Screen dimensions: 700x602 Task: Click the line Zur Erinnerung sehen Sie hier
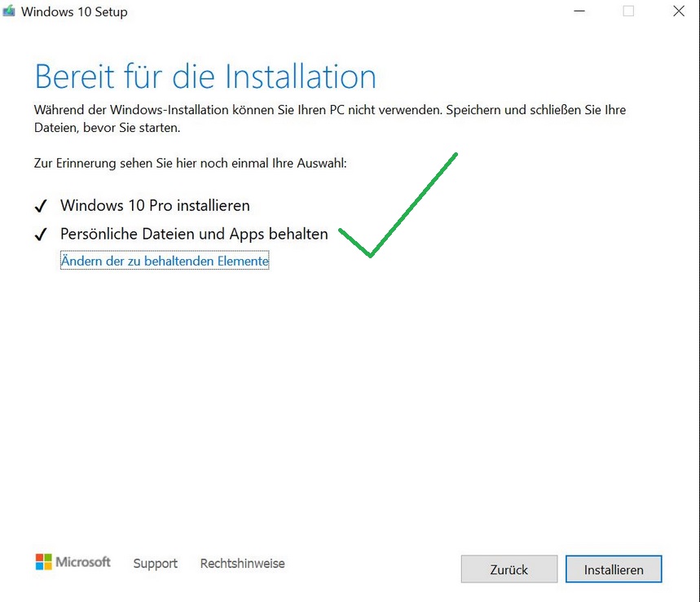(190, 163)
